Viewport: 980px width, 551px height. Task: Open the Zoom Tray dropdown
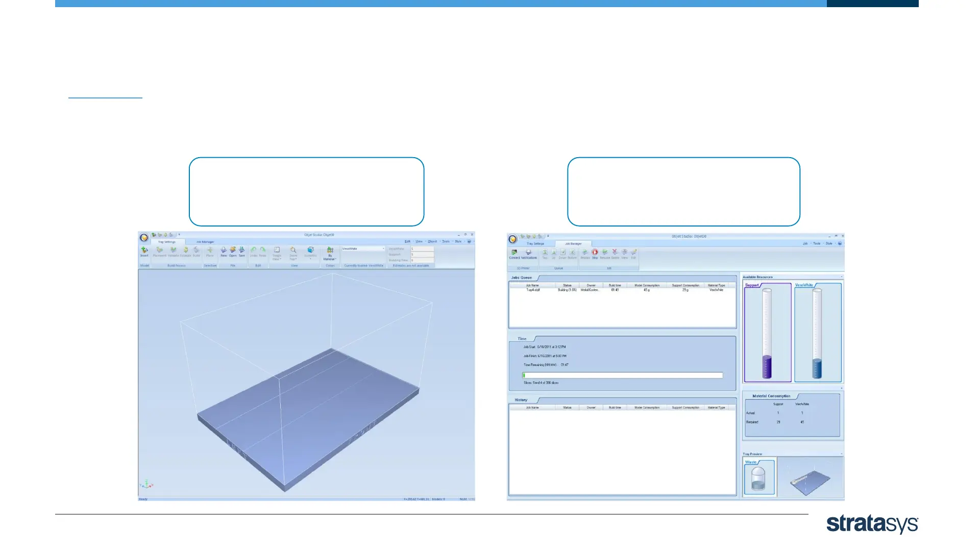point(293,253)
